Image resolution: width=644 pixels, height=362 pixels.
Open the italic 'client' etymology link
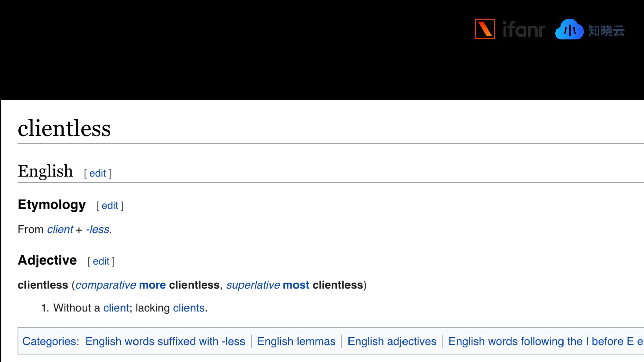(x=60, y=229)
